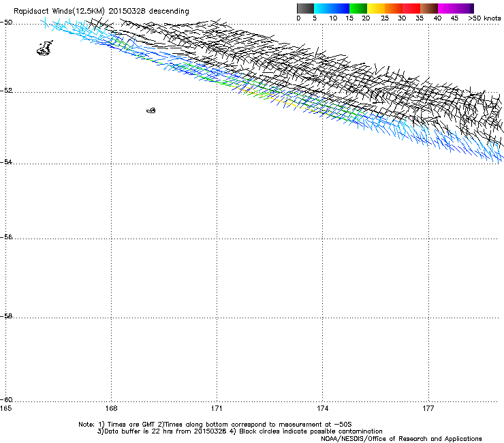Click the cyan-blue 5-15 knots legend swatch
The height and width of the screenshot is (443, 504).
click(332, 8)
